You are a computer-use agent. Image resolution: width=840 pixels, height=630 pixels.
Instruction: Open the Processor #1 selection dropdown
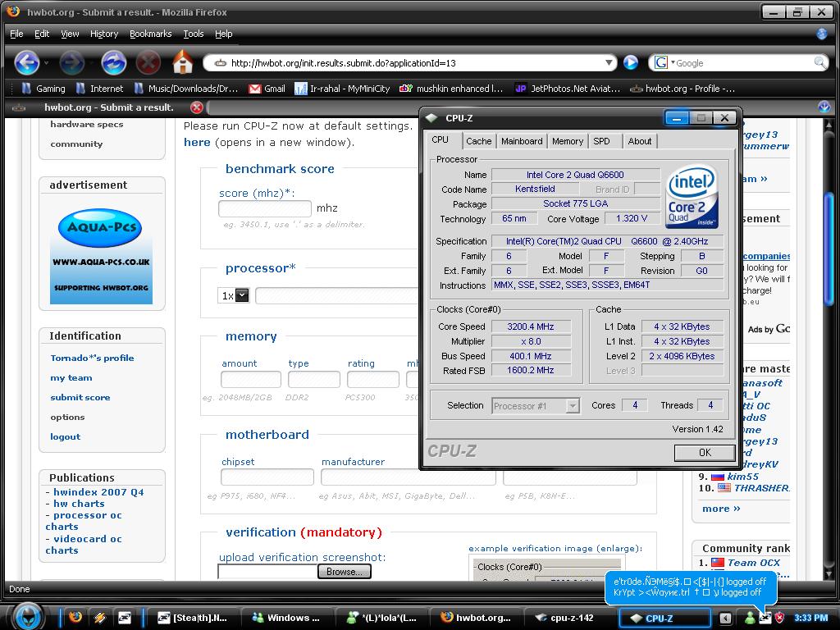[573, 405]
